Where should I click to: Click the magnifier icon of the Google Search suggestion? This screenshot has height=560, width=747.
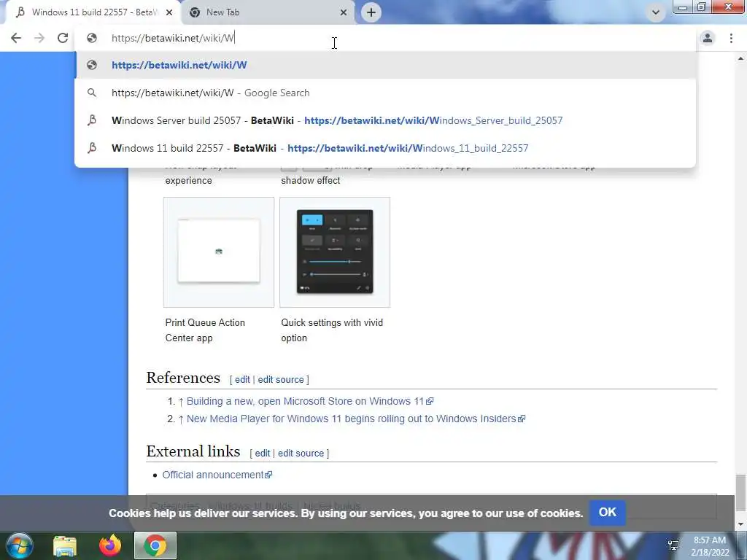[x=92, y=93]
